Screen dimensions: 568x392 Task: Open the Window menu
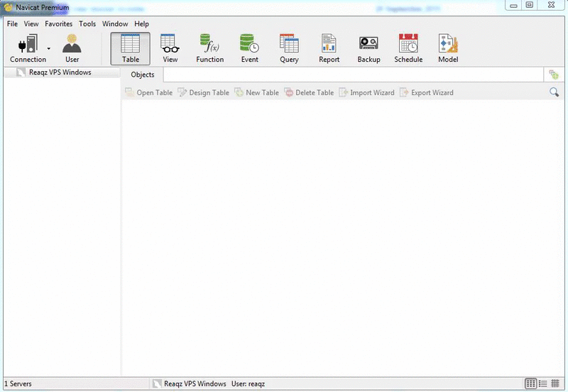(x=115, y=24)
